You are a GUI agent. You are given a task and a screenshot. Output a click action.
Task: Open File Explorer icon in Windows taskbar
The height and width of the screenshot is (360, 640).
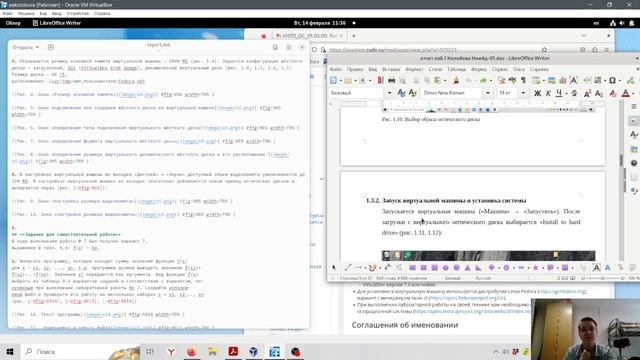click(212, 351)
